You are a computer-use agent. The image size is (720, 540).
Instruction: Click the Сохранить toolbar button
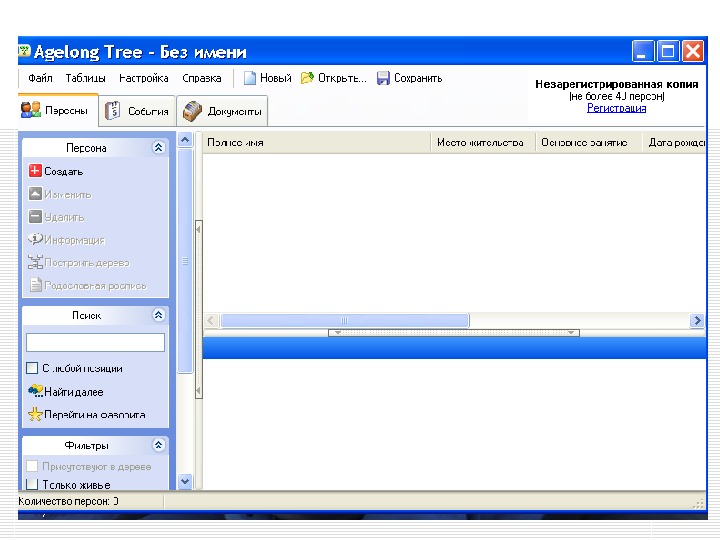tap(409, 78)
